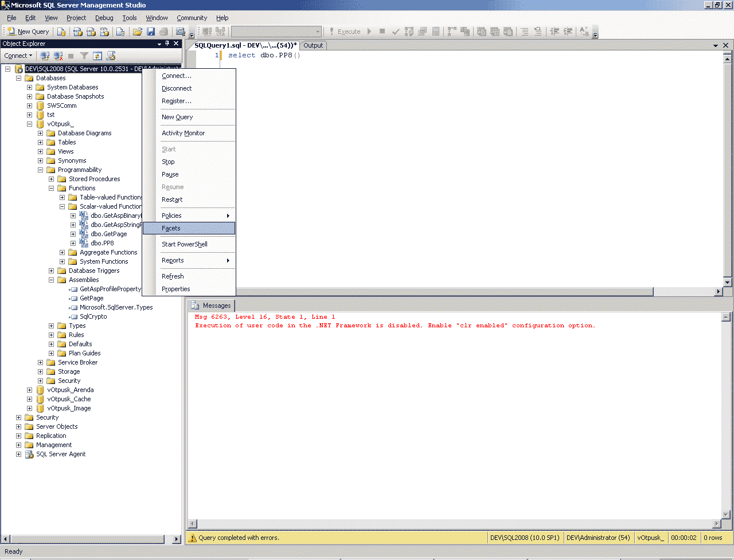Open the Tools menu in the menu bar

pyautogui.click(x=130, y=18)
